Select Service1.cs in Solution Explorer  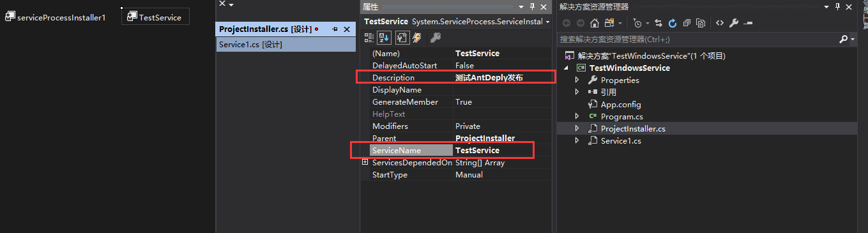(x=614, y=140)
